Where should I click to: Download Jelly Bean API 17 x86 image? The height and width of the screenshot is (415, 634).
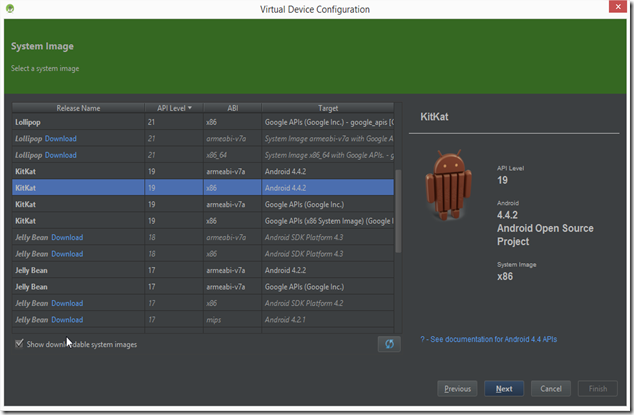[x=67, y=303]
